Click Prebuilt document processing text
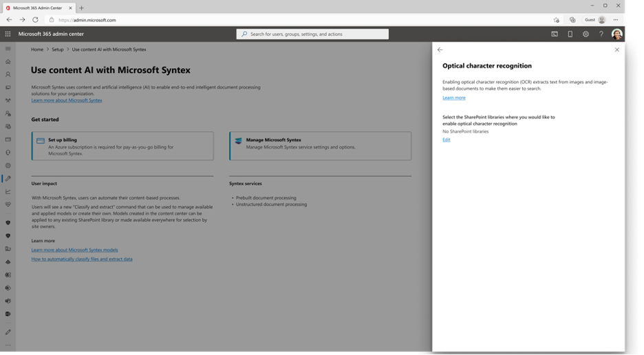 pos(266,197)
